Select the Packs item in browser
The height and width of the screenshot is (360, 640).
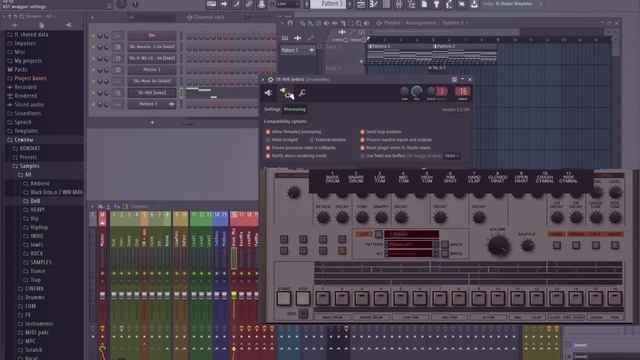click(21, 69)
